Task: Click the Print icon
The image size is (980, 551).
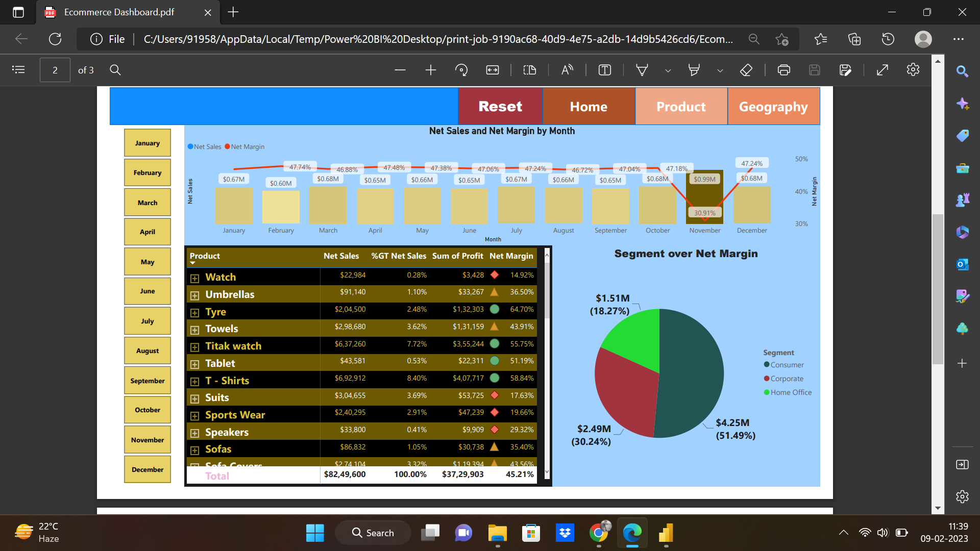Action: click(x=784, y=70)
